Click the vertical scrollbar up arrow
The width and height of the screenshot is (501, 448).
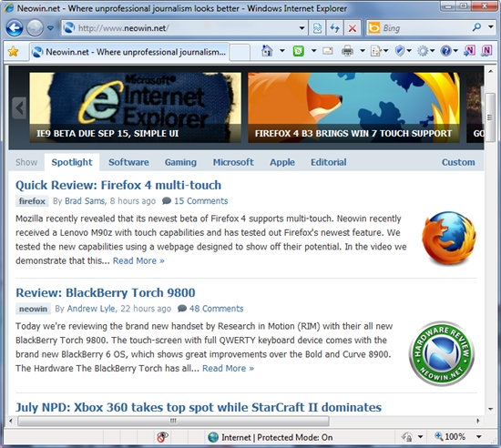(490, 71)
